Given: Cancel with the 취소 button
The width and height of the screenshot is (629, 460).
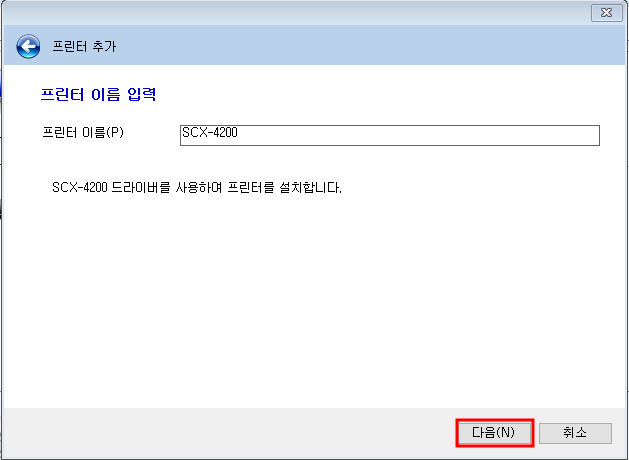Looking at the screenshot, I should (x=575, y=433).
